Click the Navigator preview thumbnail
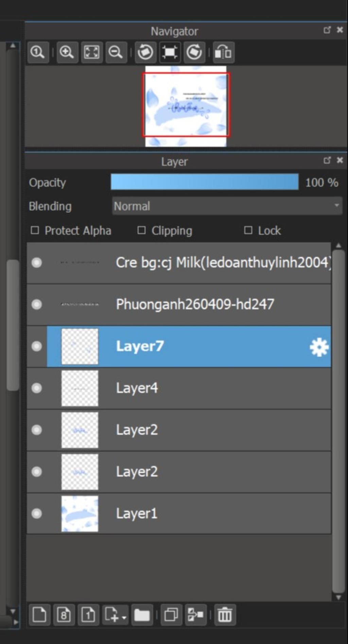The width and height of the screenshot is (348, 644). point(186,106)
